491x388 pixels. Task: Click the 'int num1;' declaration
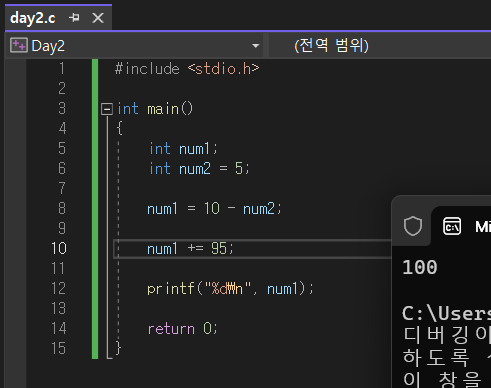pos(183,149)
